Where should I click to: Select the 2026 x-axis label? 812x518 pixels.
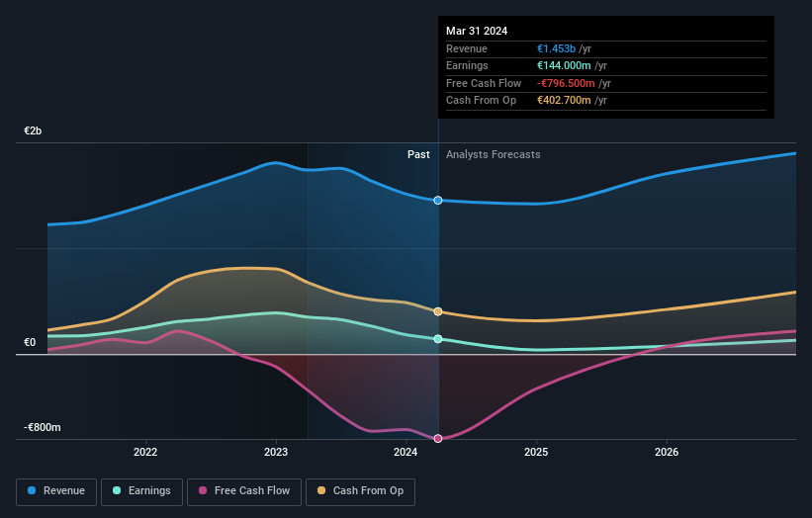667,452
